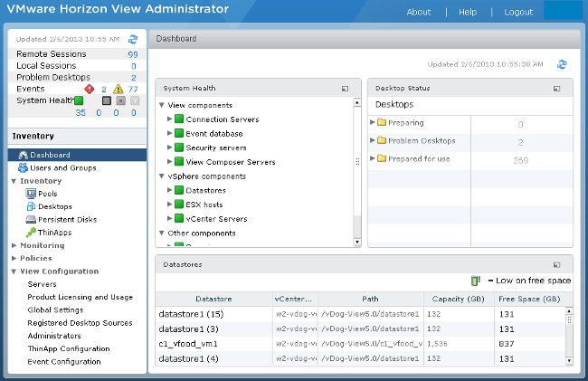Open Global Settings

[55, 310]
